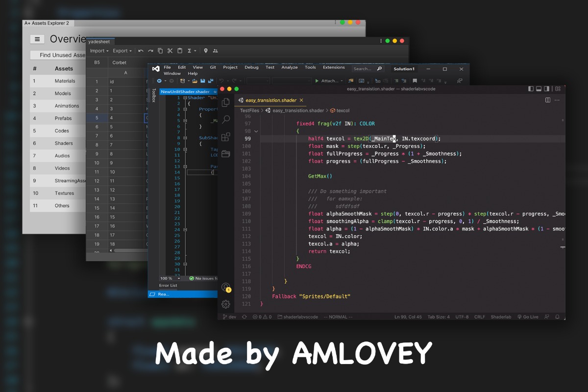Open the Analyze menu in Visual Studio
Viewport: 588px width, 392px height.
pyautogui.click(x=290, y=68)
